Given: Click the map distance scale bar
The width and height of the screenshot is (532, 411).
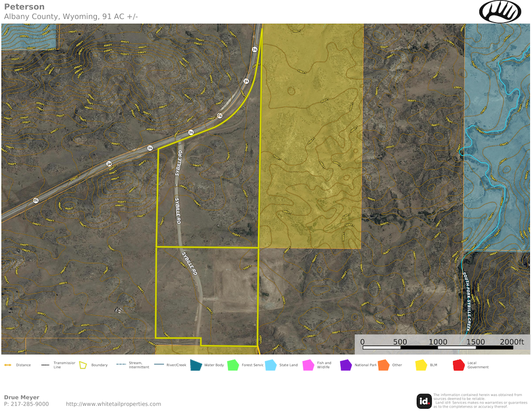Looking at the screenshot, I should tap(438, 348).
